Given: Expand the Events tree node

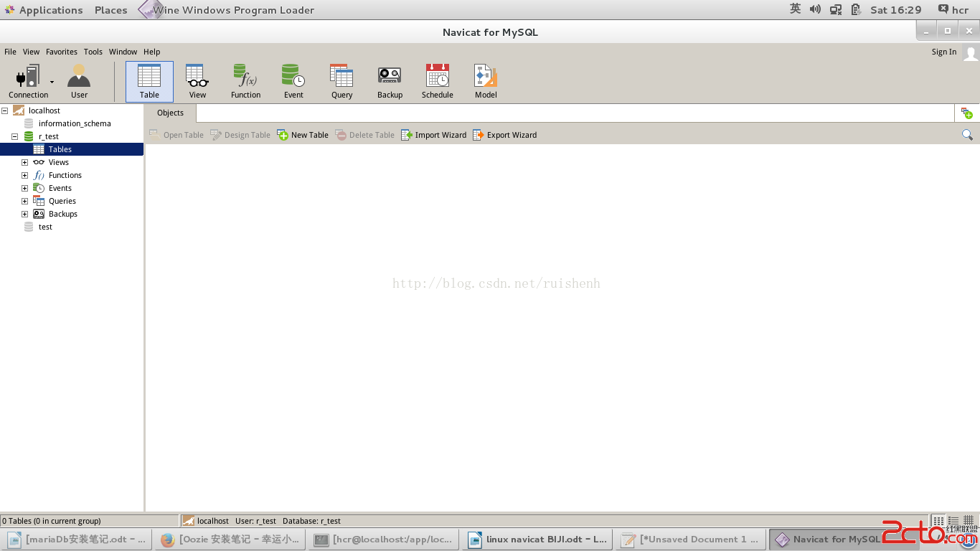Looking at the screenshot, I should click(24, 188).
